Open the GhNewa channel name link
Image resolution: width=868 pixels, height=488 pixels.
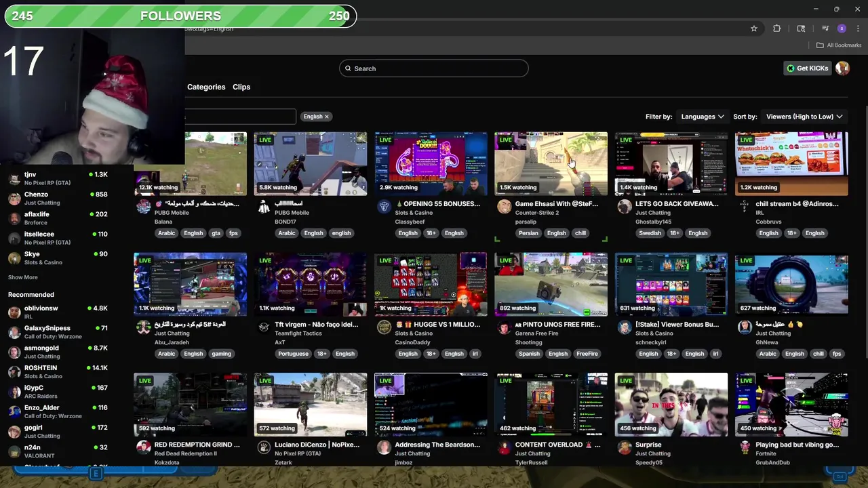coord(767,342)
